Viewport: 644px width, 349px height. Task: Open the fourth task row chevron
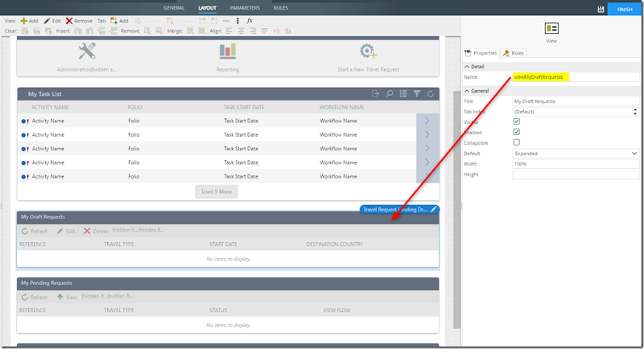(427, 162)
